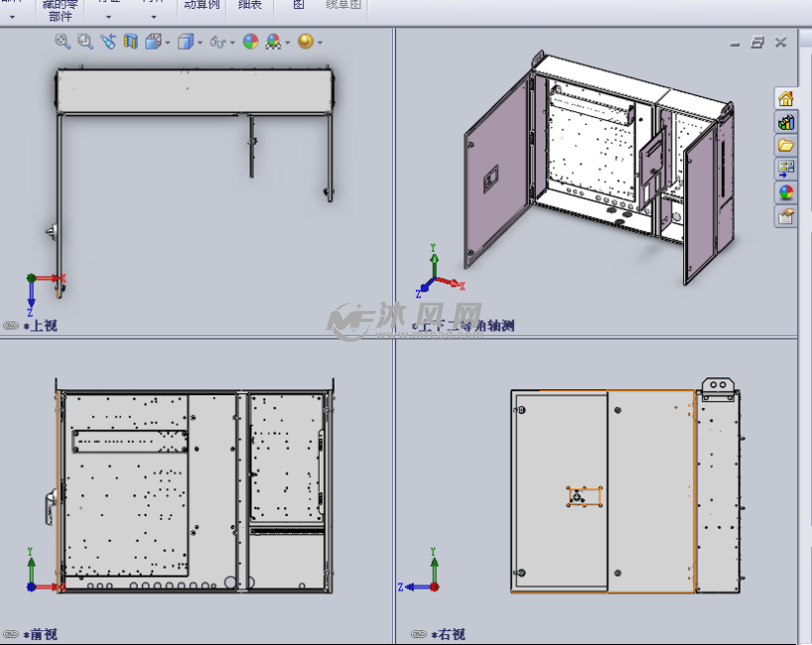
Task: Open SolidWorks Resources home tab
Action: (x=786, y=98)
